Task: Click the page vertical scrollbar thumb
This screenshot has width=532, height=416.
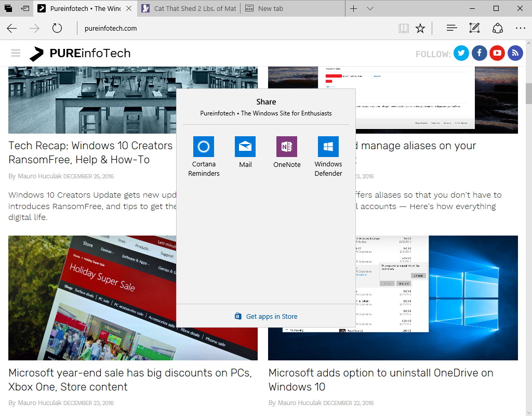Action: click(528, 93)
